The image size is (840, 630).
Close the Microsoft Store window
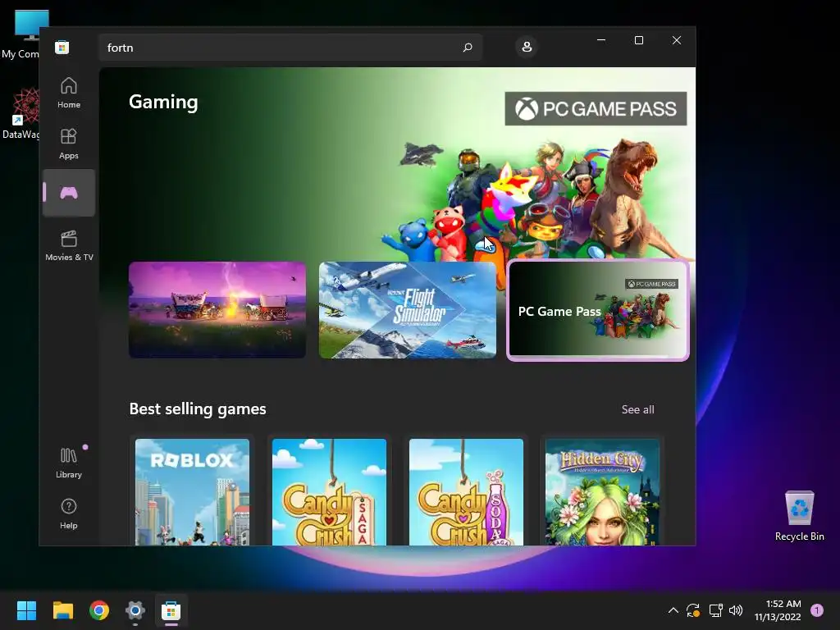point(677,40)
